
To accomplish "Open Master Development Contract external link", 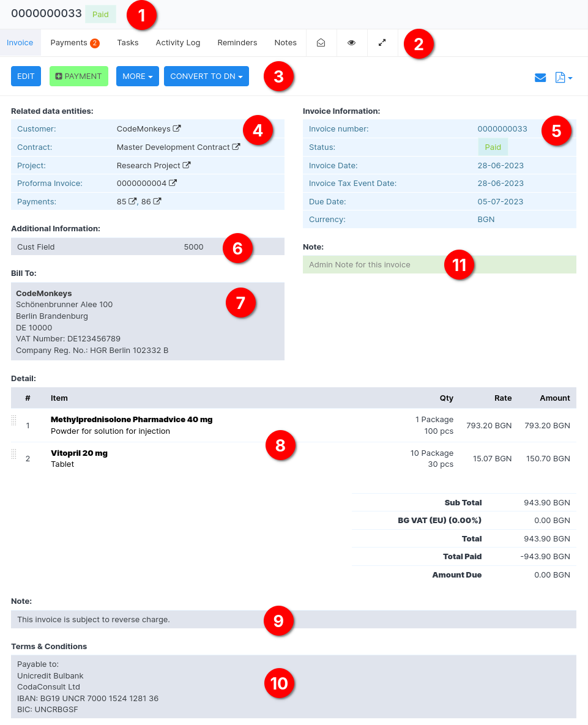I will click(236, 147).
